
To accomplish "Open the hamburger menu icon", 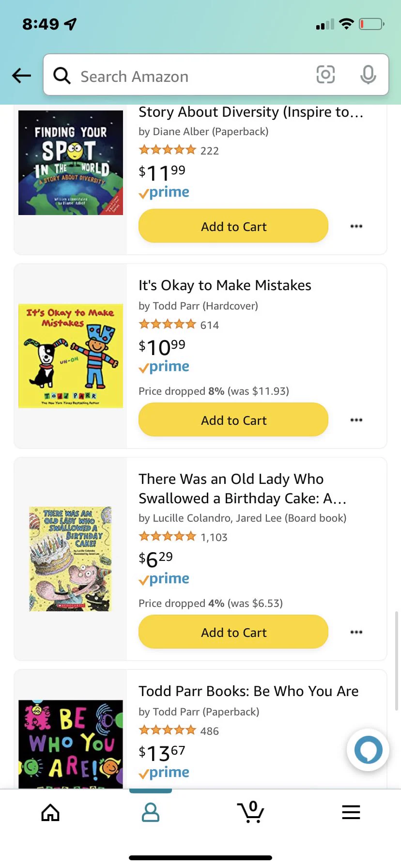I will [351, 812].
